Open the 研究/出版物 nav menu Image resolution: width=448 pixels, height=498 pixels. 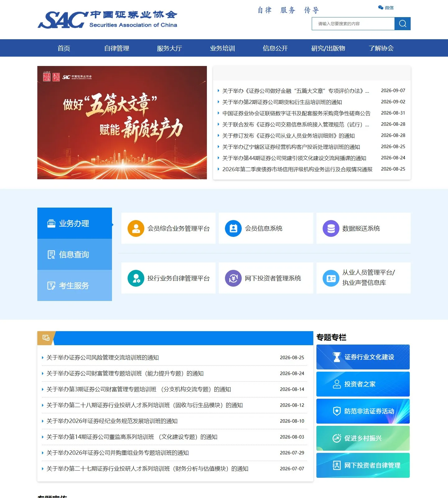[328, 48]
